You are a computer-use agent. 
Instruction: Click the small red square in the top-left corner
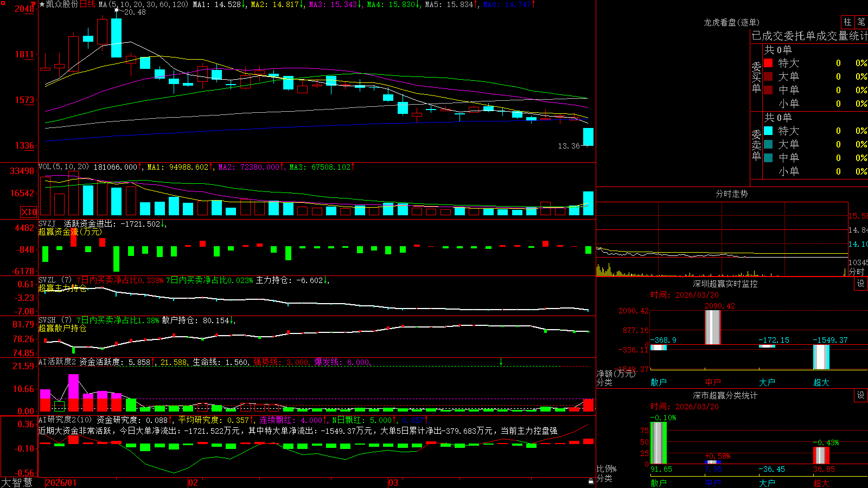(2, 2)
